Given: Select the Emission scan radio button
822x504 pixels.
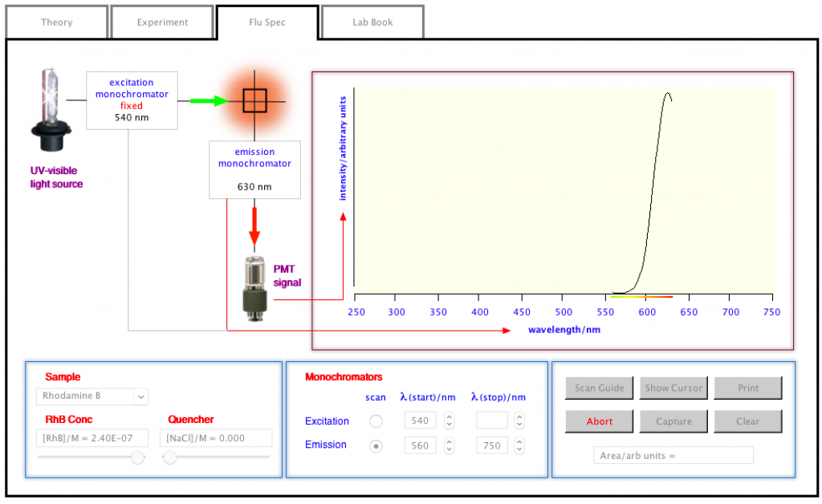Looking at the screenshot, I should click(x=376, y=446).
